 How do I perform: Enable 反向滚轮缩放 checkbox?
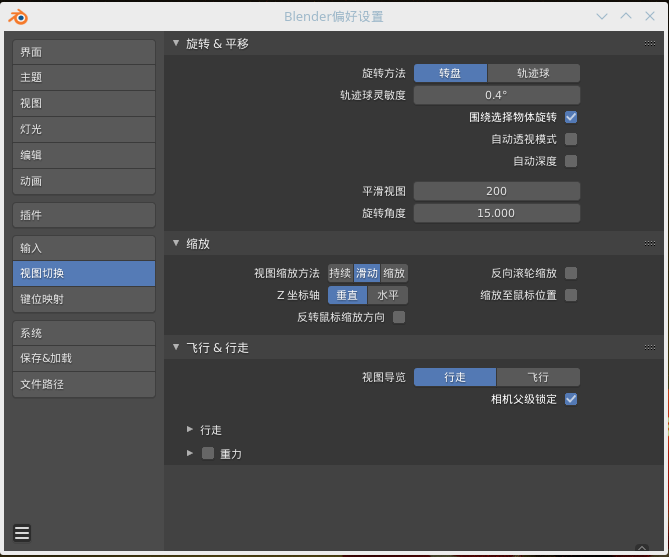(571, 273)
